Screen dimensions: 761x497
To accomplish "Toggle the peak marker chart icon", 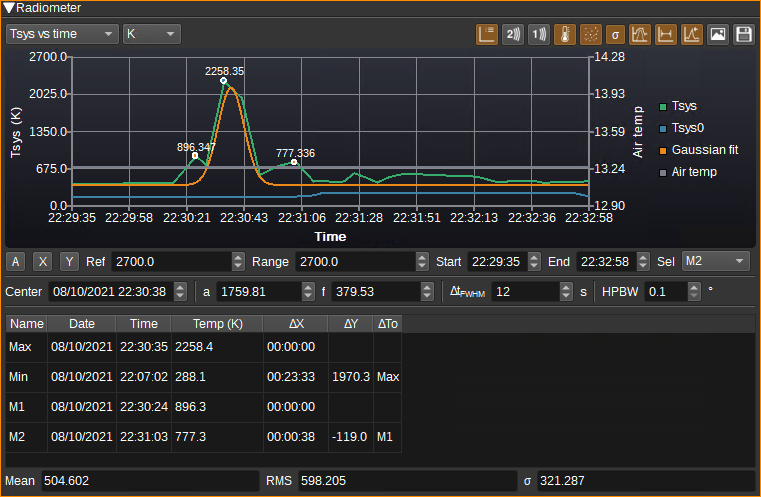I will click(x=692, y=34).
